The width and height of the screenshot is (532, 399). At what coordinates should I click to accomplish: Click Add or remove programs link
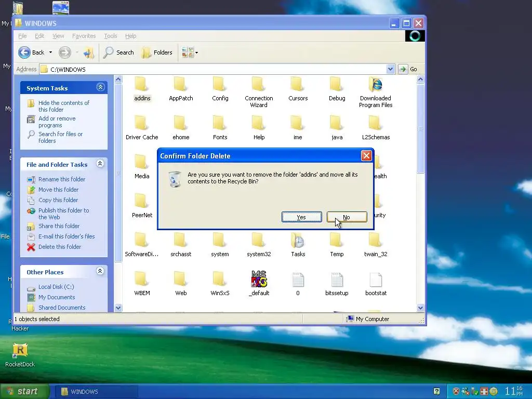57,122
